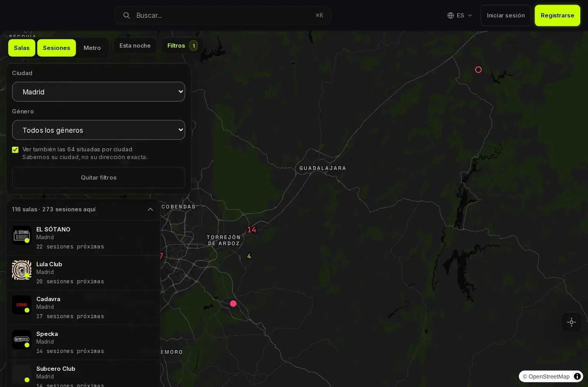Open the pink cluster marker labeled 14
Viewport: 588px width, 387px height.
[251, 229]
